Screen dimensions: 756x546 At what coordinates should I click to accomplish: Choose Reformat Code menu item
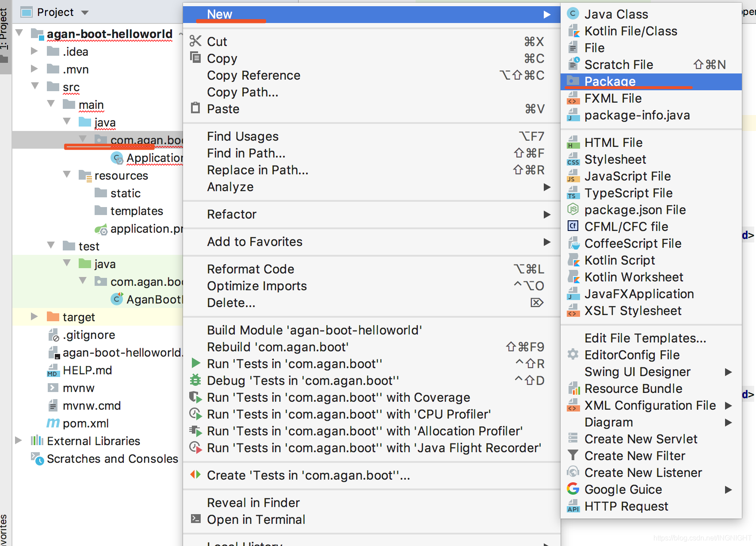(x=371, y=269)
